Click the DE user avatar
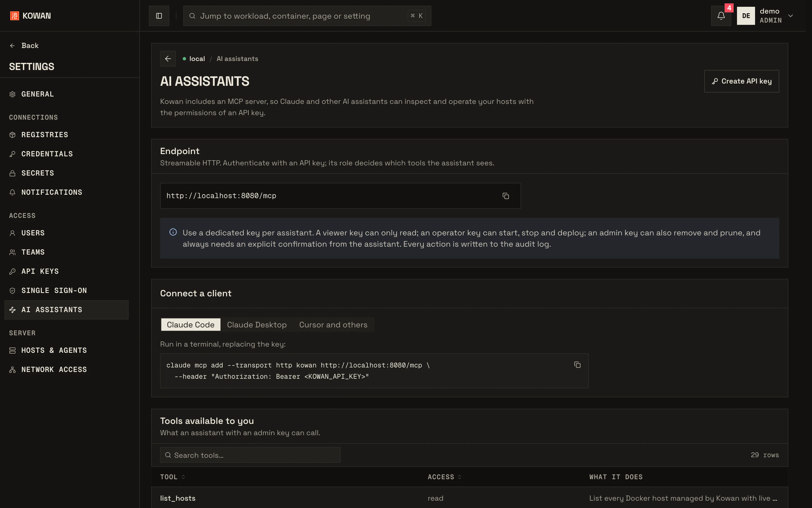This screenshot has height=508, width=812. 745,16
